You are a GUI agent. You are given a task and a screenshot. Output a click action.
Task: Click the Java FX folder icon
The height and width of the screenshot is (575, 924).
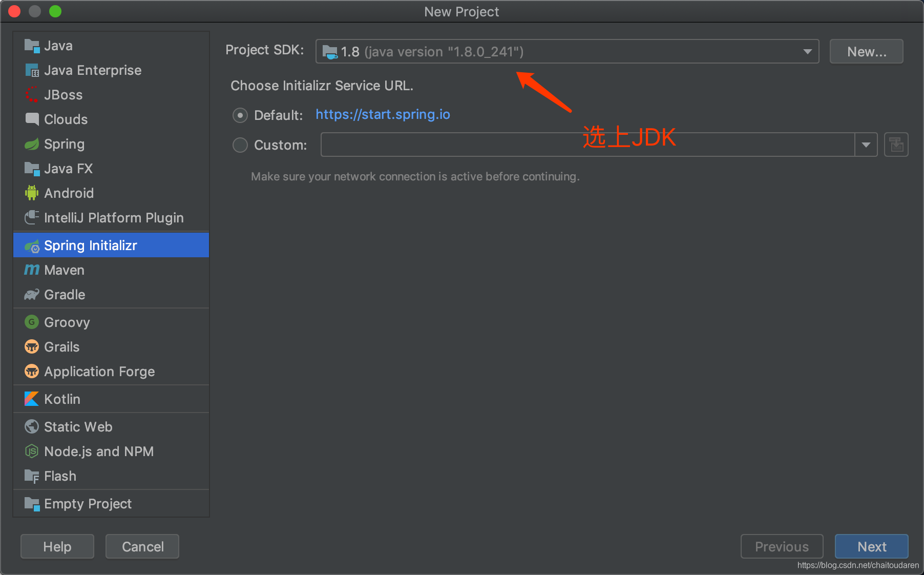[32, 169]
